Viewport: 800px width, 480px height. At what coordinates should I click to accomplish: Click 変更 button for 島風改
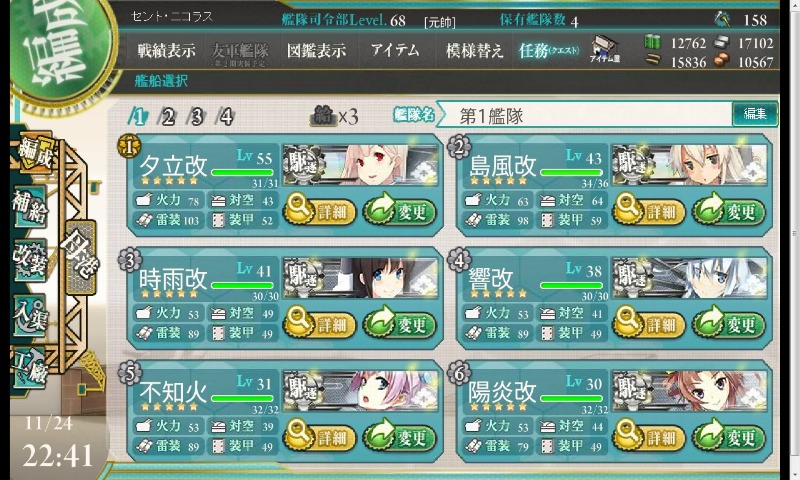pyautogui.click(x=729, y=210)
